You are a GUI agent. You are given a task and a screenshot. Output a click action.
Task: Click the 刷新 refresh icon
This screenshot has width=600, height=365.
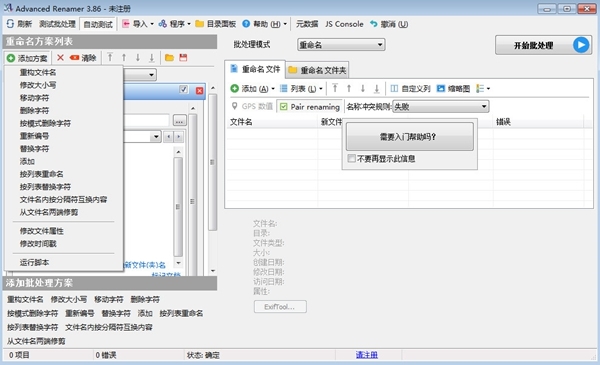[x=10, y=24]
